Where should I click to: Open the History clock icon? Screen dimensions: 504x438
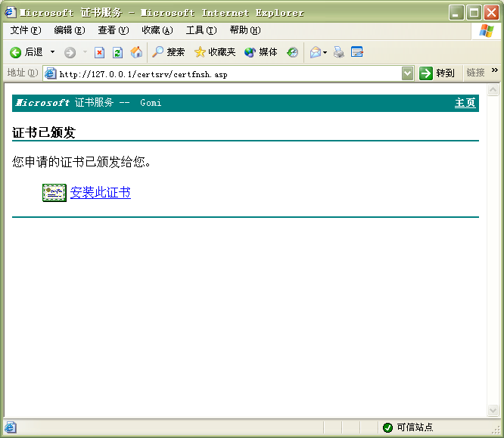[x=292, y=52]
